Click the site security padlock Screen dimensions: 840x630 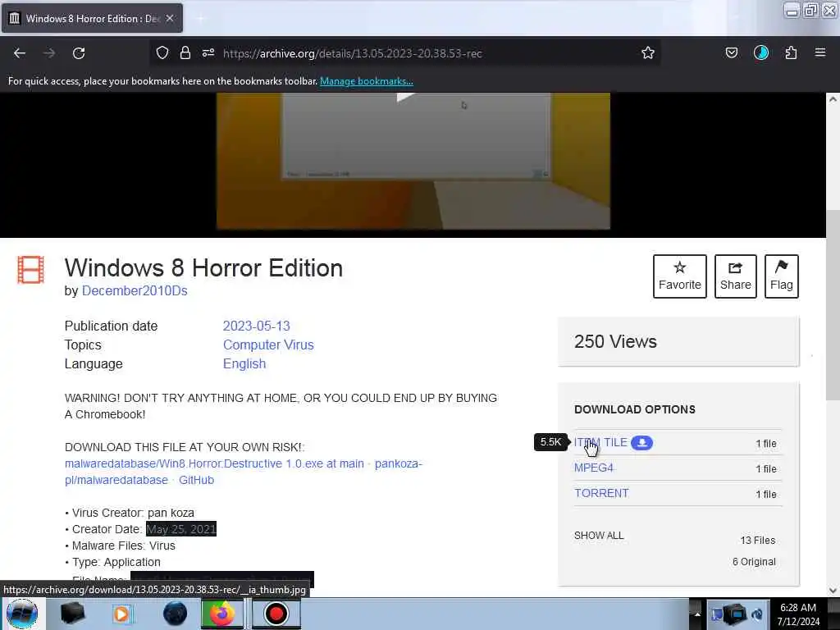[x=185, y=52]
